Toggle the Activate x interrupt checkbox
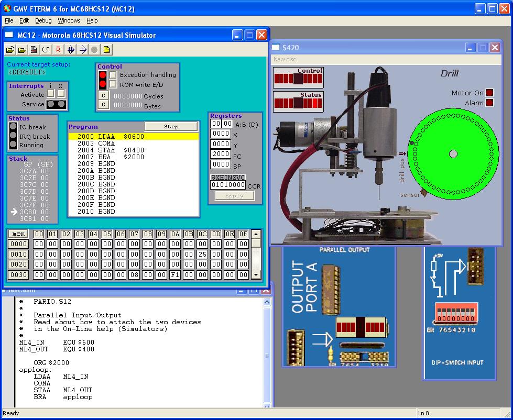This screenshot has height=420, width=513. [61, 93]
